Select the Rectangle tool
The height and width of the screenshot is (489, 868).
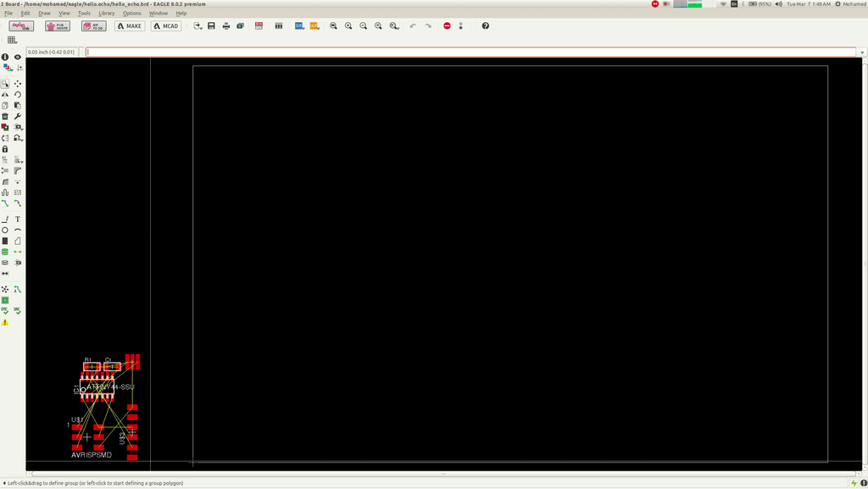point(5,242)
